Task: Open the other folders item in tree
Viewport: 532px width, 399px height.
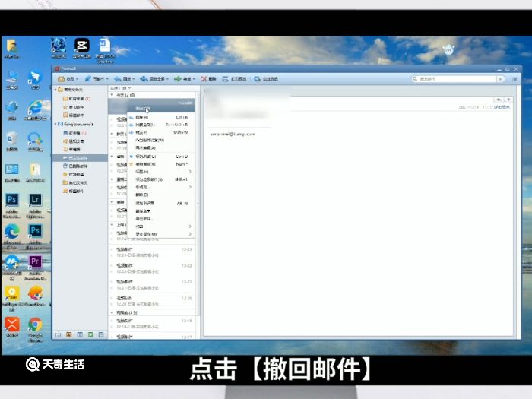Action: (x=75, y=183)
